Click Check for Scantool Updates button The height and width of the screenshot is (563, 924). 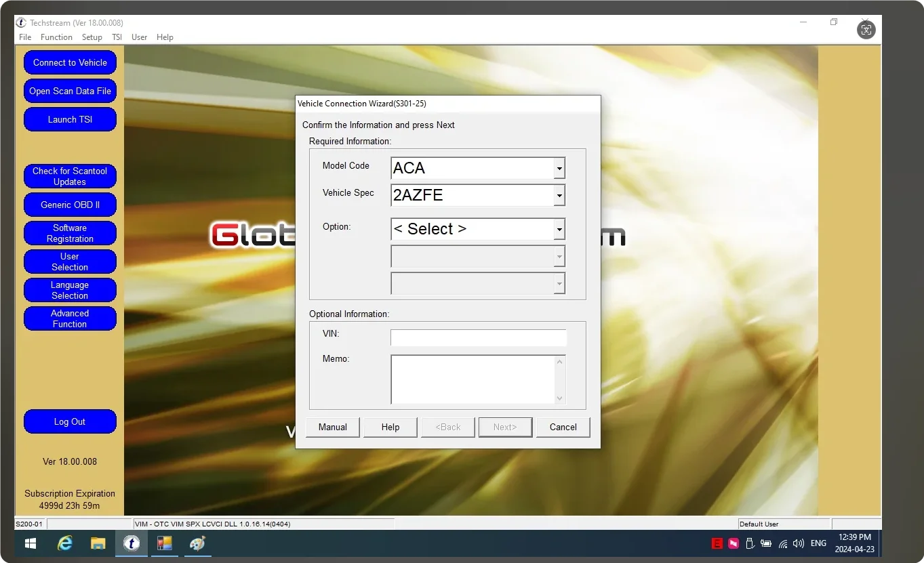pyautogui.click(x=70, y=176)
